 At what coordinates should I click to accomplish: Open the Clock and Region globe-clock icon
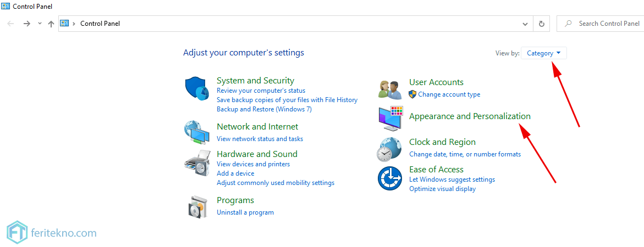389,149
